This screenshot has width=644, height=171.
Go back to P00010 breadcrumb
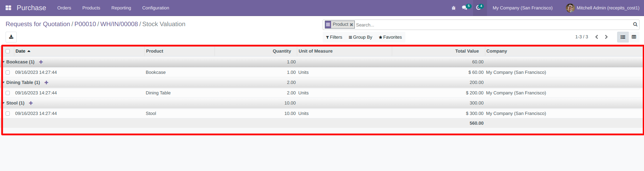85,24
